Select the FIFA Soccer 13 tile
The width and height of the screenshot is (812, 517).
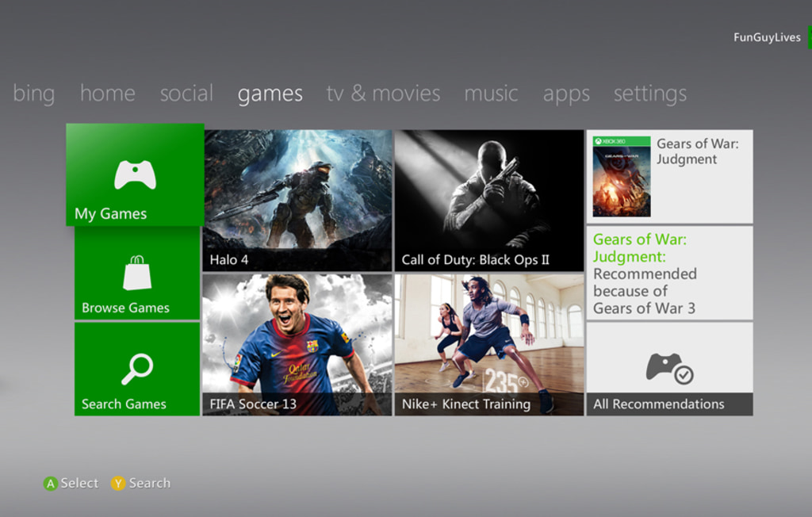click(297, 344)
